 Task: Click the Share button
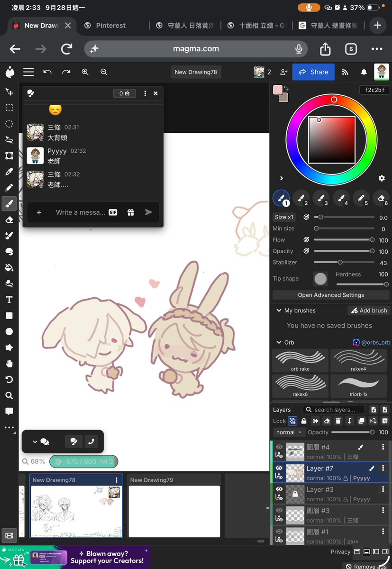[313, 72]
